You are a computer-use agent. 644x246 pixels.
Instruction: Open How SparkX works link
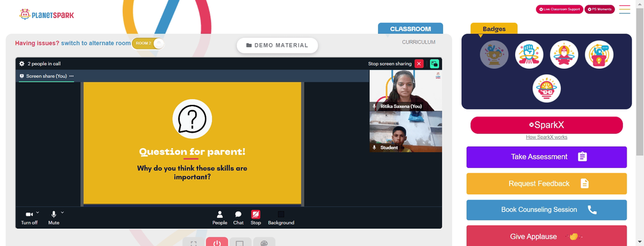(x=546, y=137)
